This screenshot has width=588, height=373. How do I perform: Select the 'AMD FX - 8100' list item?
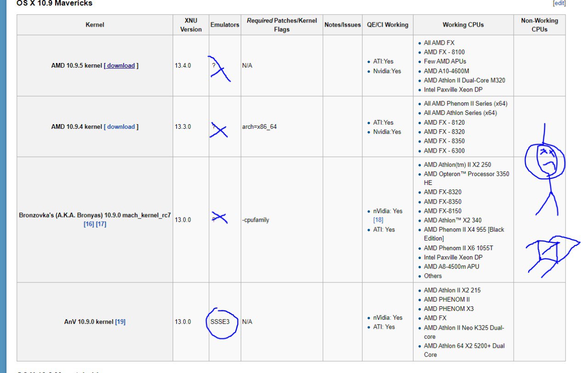[x=444, y=52]
